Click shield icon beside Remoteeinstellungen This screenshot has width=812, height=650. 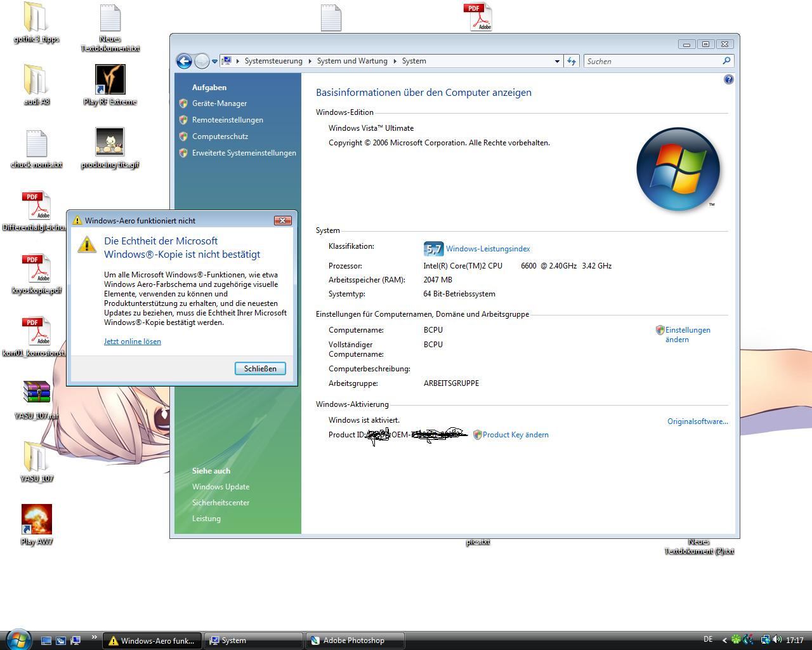(183, 120)
